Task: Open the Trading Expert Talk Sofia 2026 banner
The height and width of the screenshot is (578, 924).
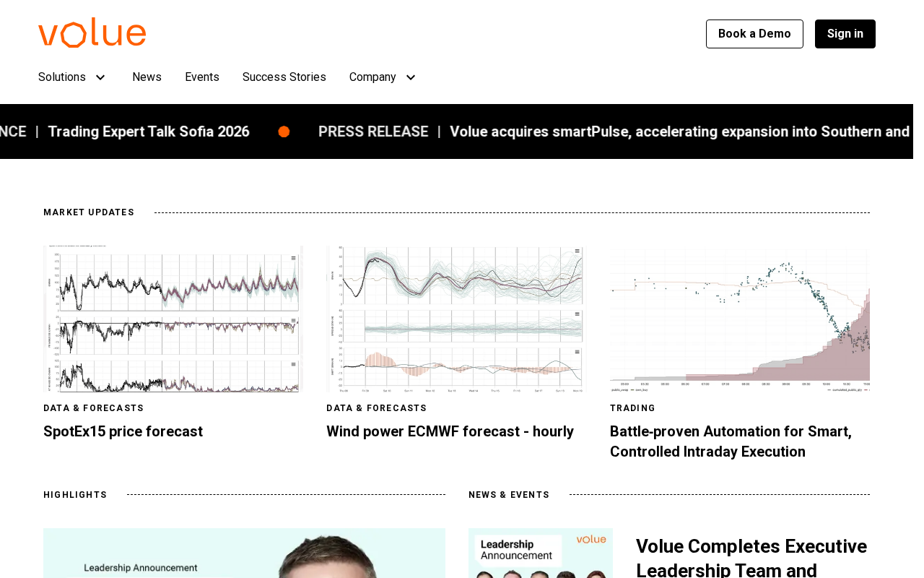Action: coord(149,131)
